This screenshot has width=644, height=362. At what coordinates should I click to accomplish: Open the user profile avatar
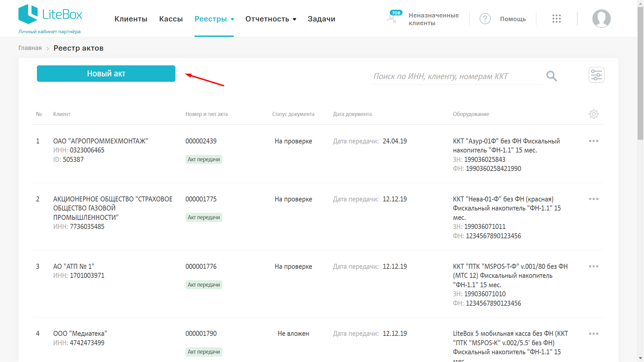[x=601, y=19]
